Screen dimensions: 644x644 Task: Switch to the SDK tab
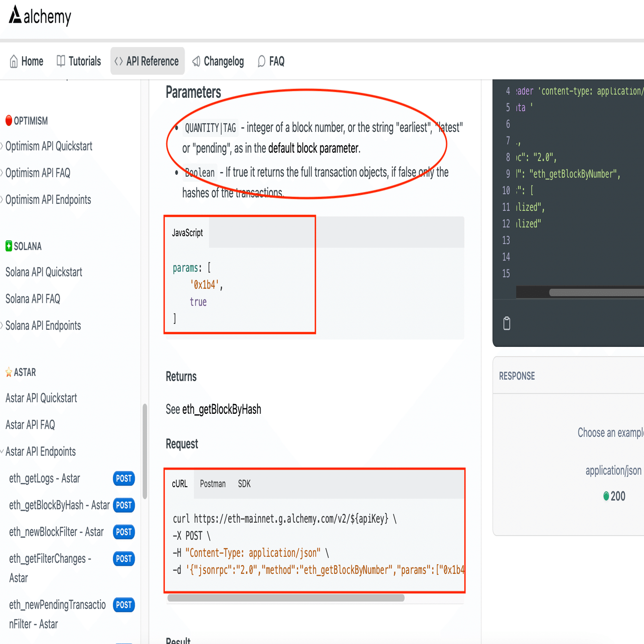coord(244,484)
